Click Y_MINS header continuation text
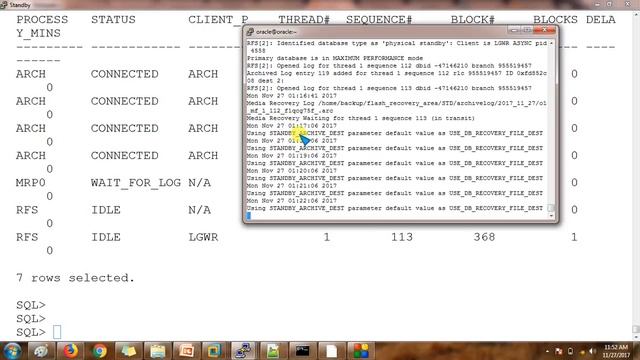640x360 pixels. tap(38, 33)
